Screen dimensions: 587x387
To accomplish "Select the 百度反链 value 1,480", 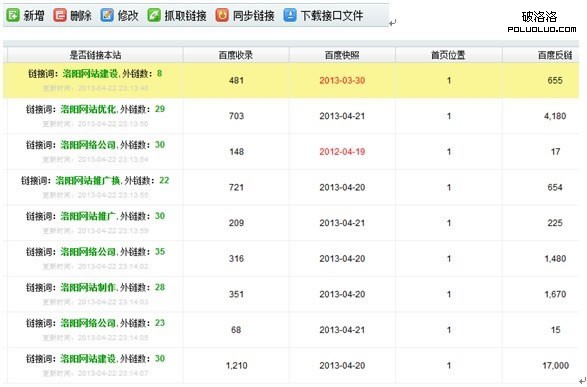I will (x=555, y=259).
